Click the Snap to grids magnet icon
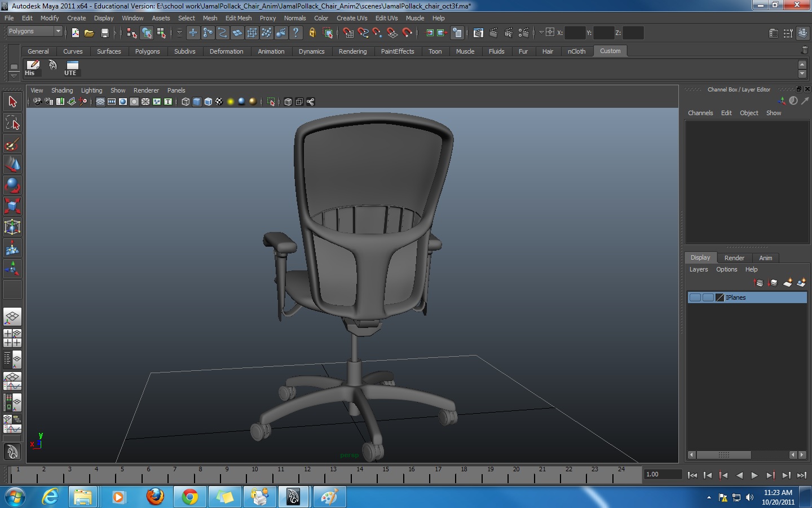The height and width of the screenshot is (508, 812). pyautogui.click(x=348, y=33)
